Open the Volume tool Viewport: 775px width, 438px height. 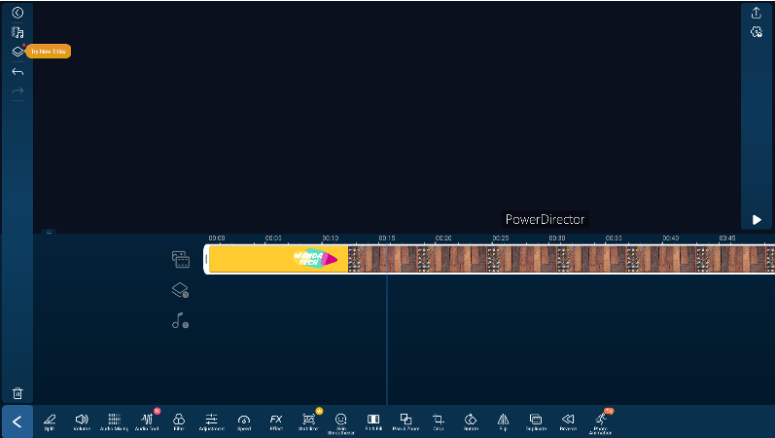(82, 422)
